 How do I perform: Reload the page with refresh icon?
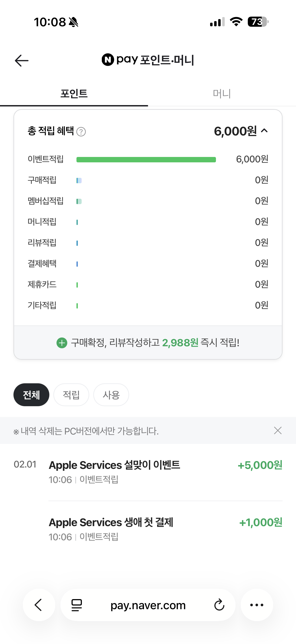click(x=219, y=605)
